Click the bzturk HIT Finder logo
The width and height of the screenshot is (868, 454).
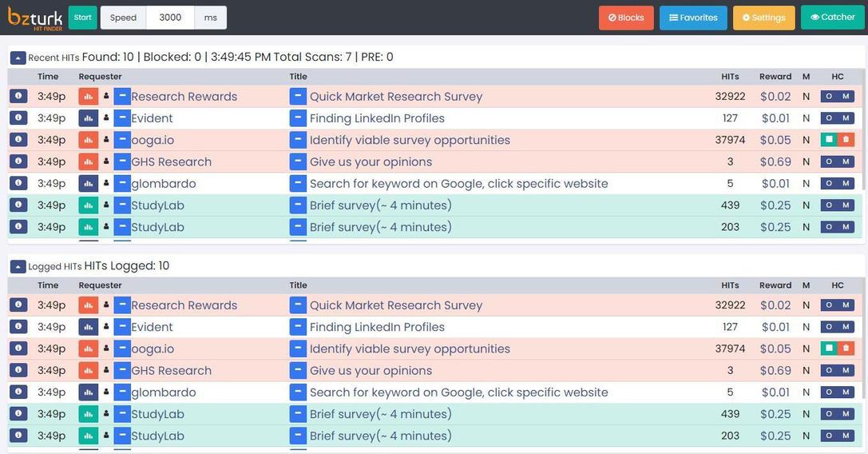pyautogui.click(x=35, y=18)
